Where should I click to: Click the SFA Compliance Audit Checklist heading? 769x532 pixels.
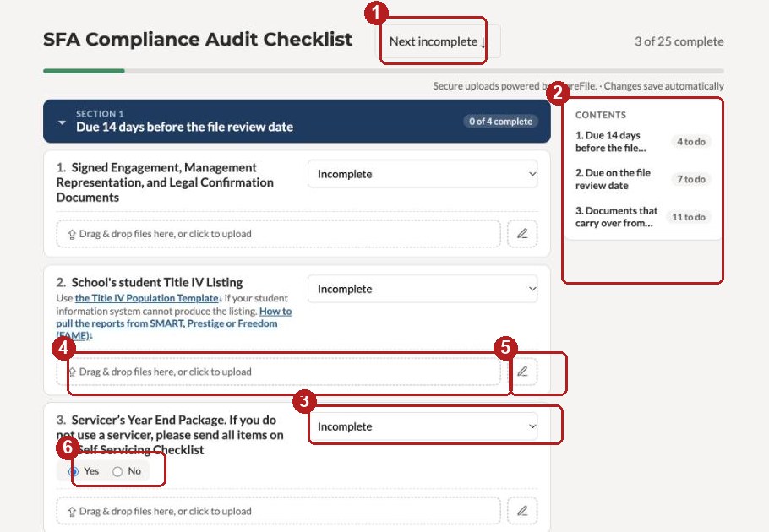coord(198,39)
